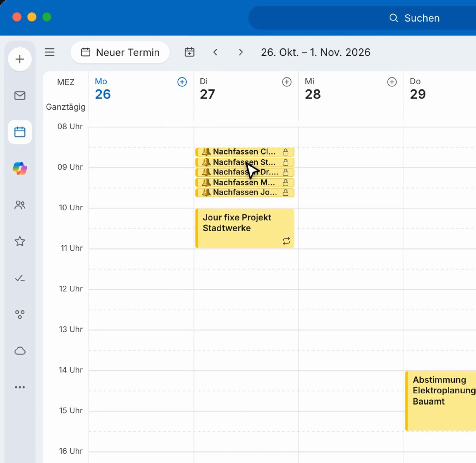
Task: Click the bell icon on Nachfassen M... event
Action: point(206,182)
